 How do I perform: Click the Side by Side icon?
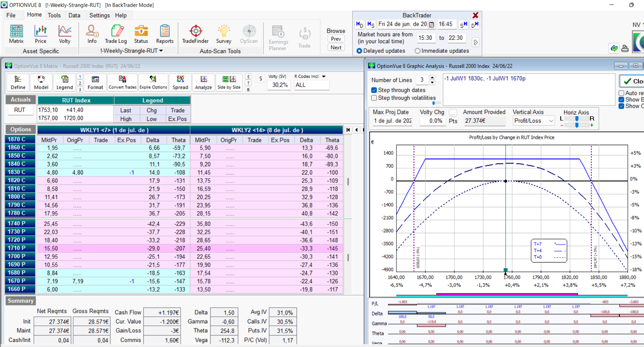click(x=229, y=82)
